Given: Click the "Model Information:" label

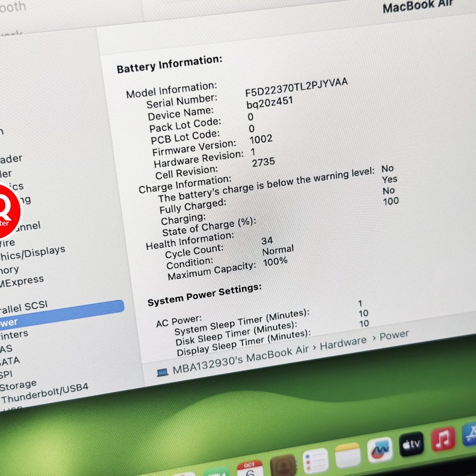Looking at the screenshot, I should (171, 90).
